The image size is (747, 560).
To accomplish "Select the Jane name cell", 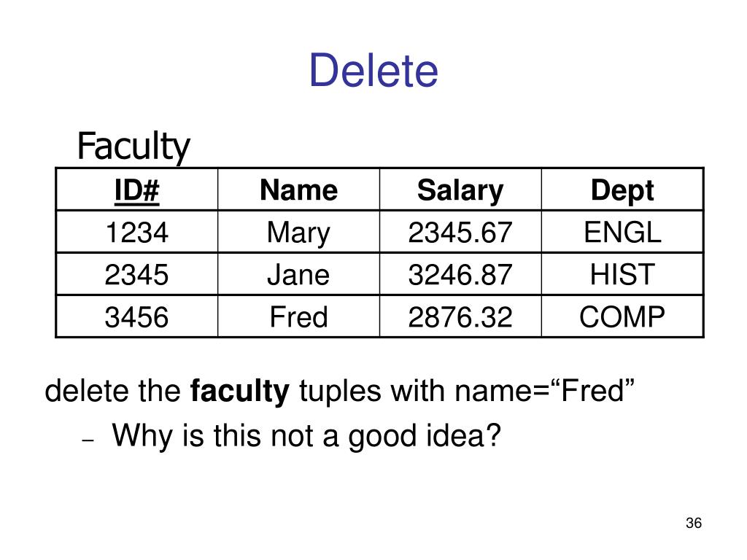I will 298,275.
